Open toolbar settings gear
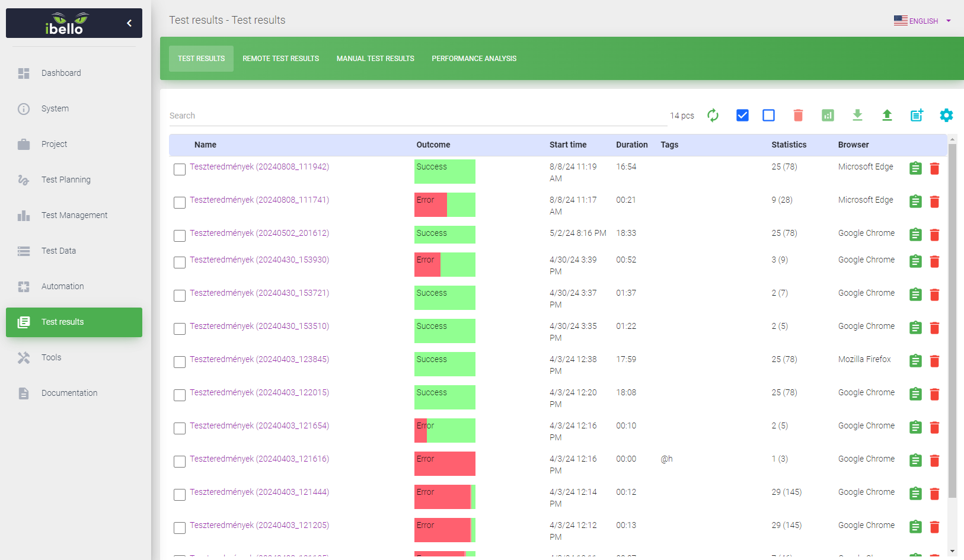The image size is (964, 560). 946,115
